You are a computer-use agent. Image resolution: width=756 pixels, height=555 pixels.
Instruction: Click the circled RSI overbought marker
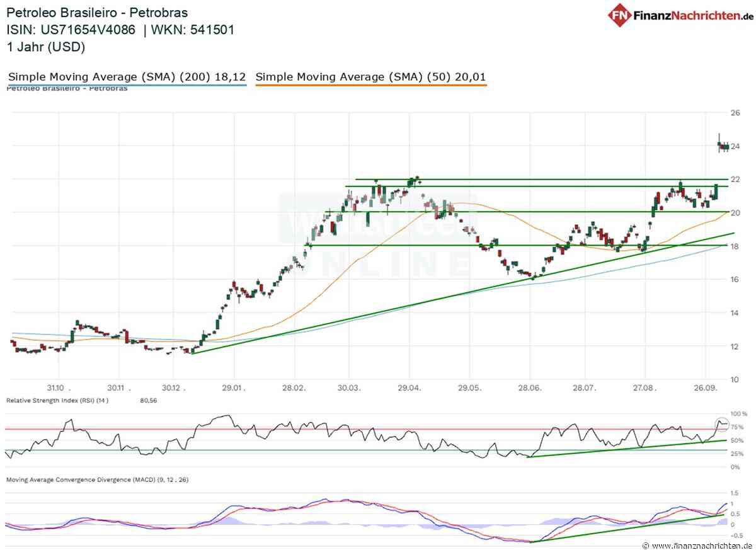coord(721,424)
